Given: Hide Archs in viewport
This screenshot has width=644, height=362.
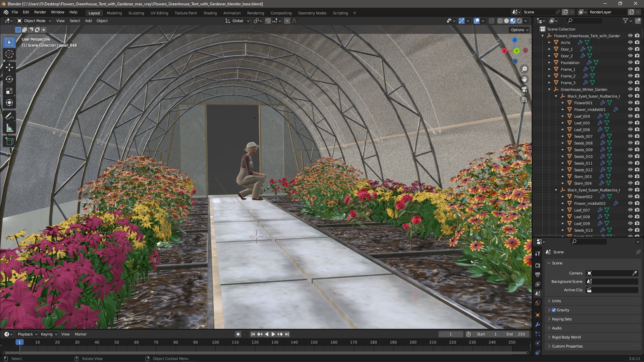Looking at the screenshot, I should click(630, 43).
